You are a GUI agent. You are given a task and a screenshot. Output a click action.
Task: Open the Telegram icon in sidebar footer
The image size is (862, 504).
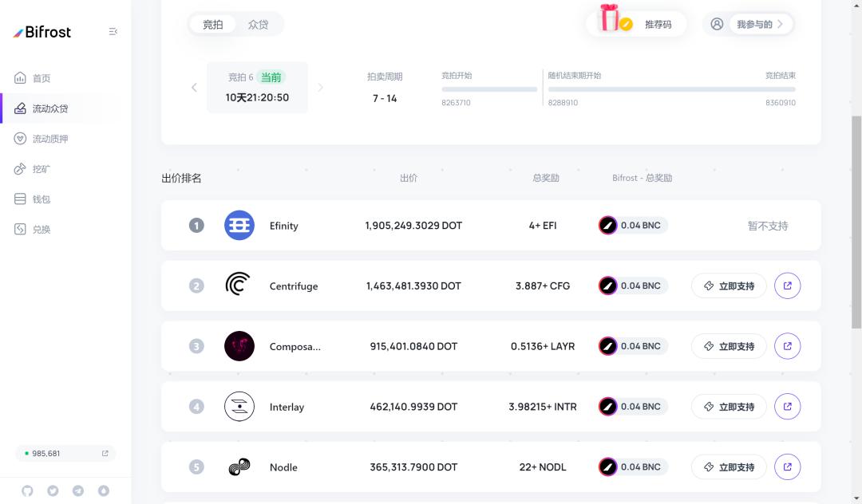click(78, 491)
